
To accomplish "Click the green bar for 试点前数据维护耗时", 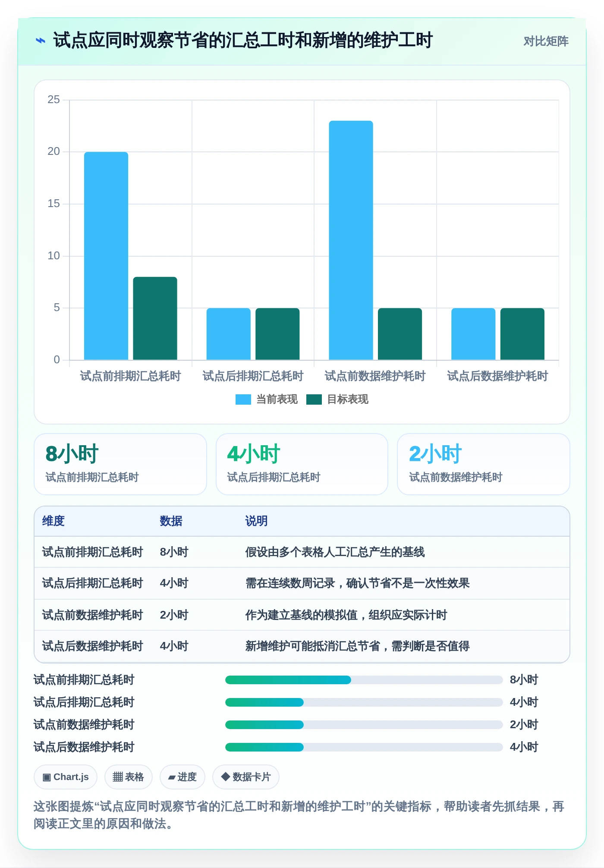I will tap(400, 334).
